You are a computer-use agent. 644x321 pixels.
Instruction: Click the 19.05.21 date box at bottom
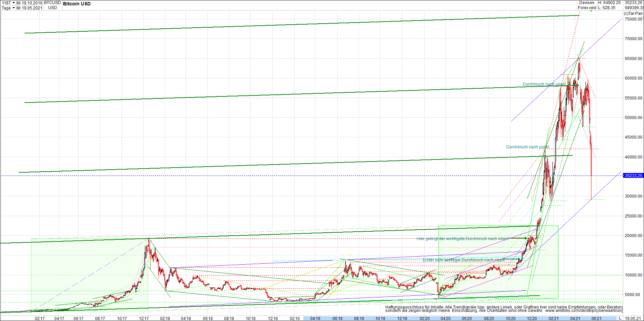(633, 318)
